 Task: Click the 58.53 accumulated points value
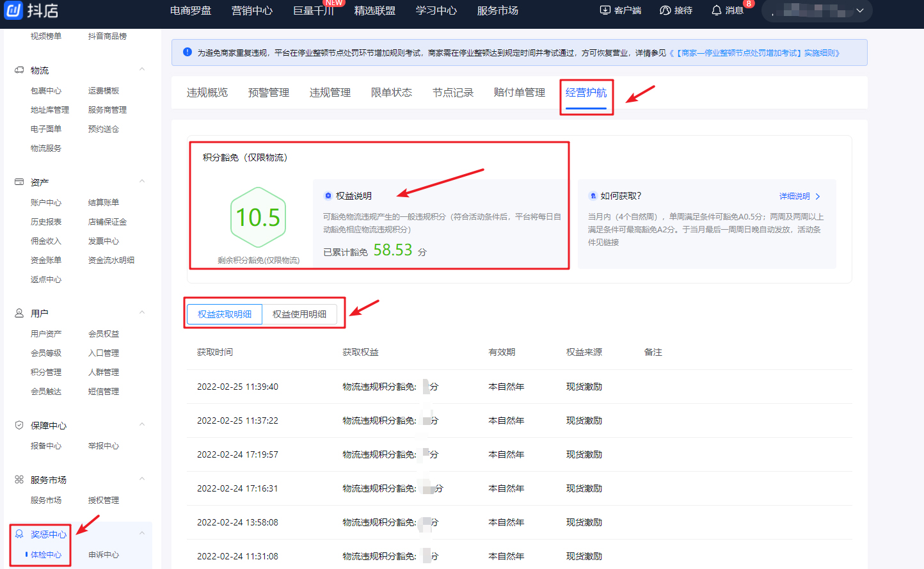393,250
